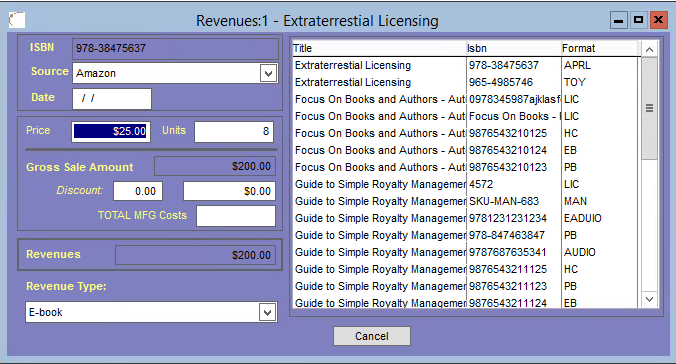The height and width of the screenshot is (364, 676).
Task: Select the row with ISBN 9781231231234
Action: pyautogui.click(x=465, y=218)
